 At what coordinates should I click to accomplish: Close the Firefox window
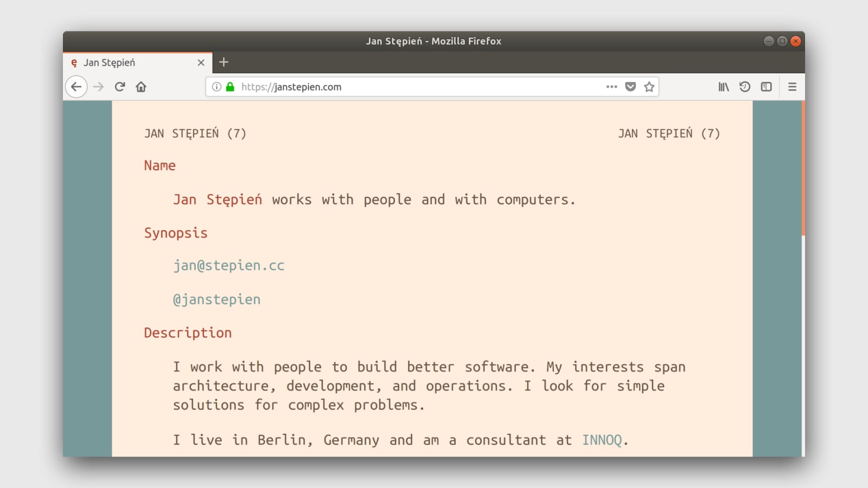tap(796, 41)
